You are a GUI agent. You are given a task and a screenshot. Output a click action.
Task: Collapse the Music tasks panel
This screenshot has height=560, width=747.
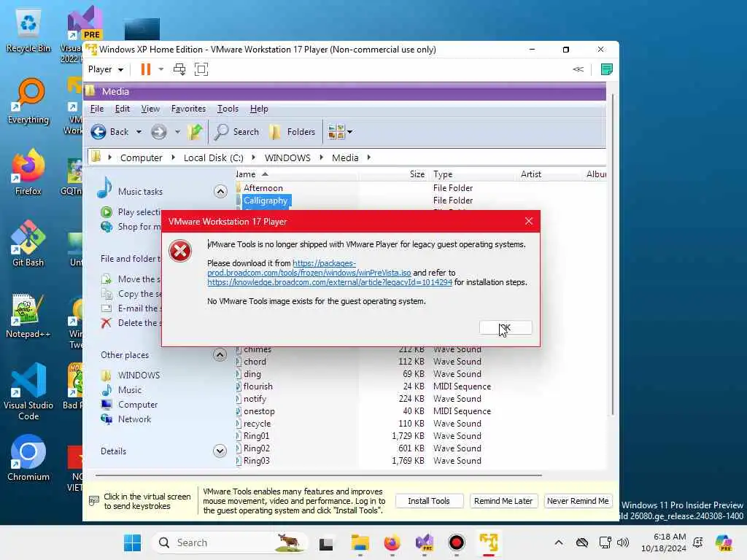(220, 192)
